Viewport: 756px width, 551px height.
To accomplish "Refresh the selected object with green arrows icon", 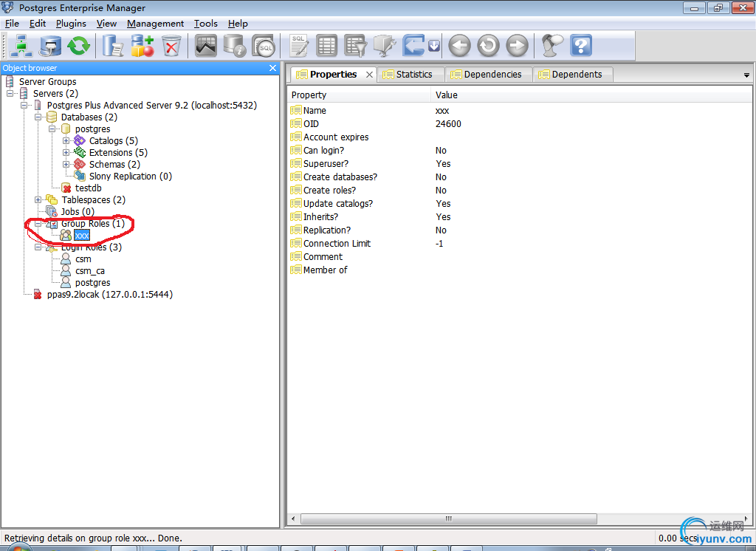I will 78,46.
